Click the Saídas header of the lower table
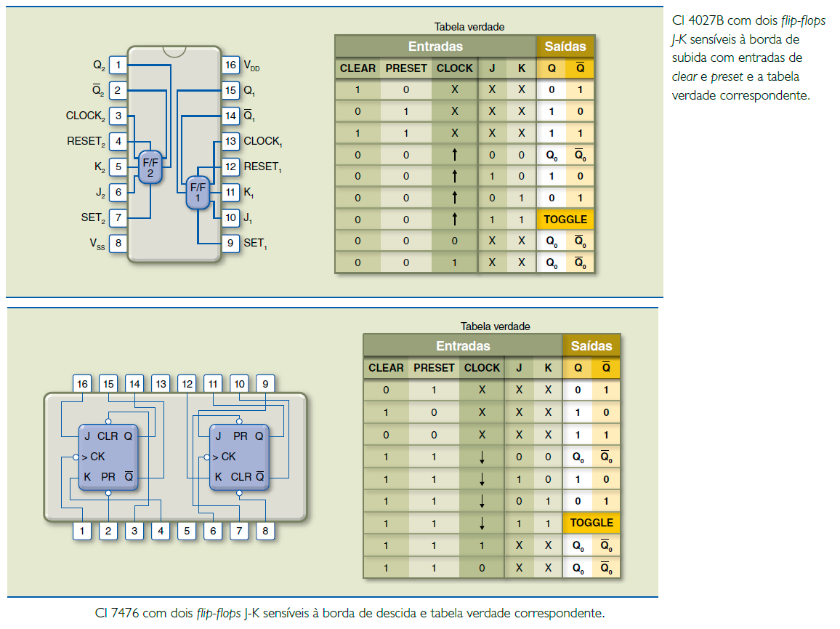Screen dimensions: 840x629 pyautogui.click(x=591, y=345)
